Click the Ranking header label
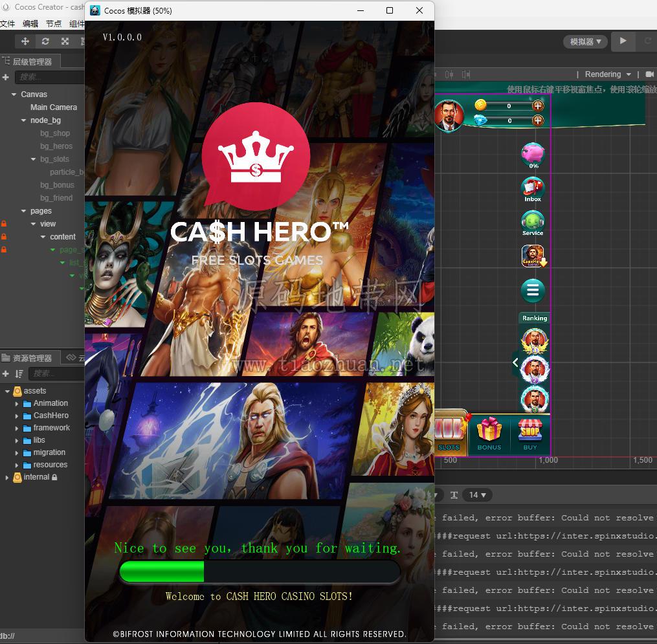657x644 pixels. [x=535, y=318]
